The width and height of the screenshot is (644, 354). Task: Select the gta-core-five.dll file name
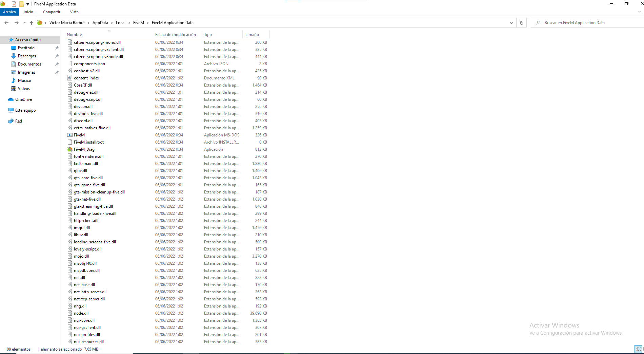[x=88, y=178]
